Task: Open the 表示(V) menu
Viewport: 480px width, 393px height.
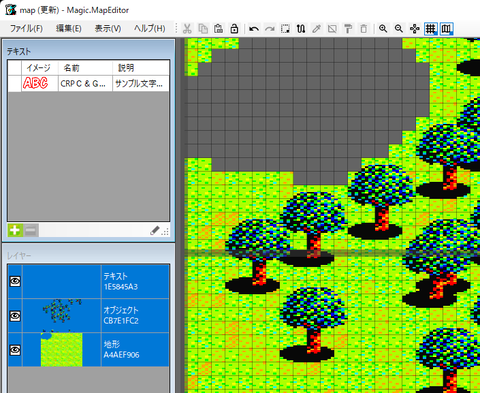Action: coord(108,29)
